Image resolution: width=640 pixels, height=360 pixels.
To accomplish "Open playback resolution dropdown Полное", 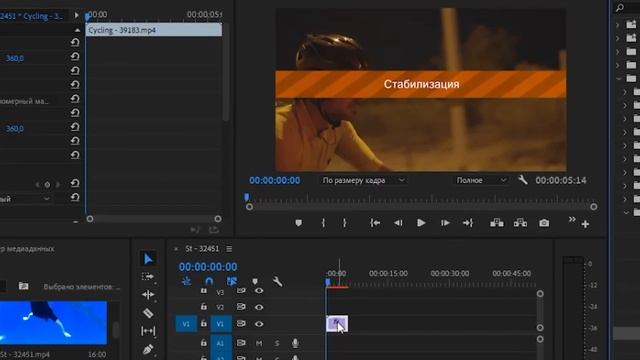I will point(481,180).
